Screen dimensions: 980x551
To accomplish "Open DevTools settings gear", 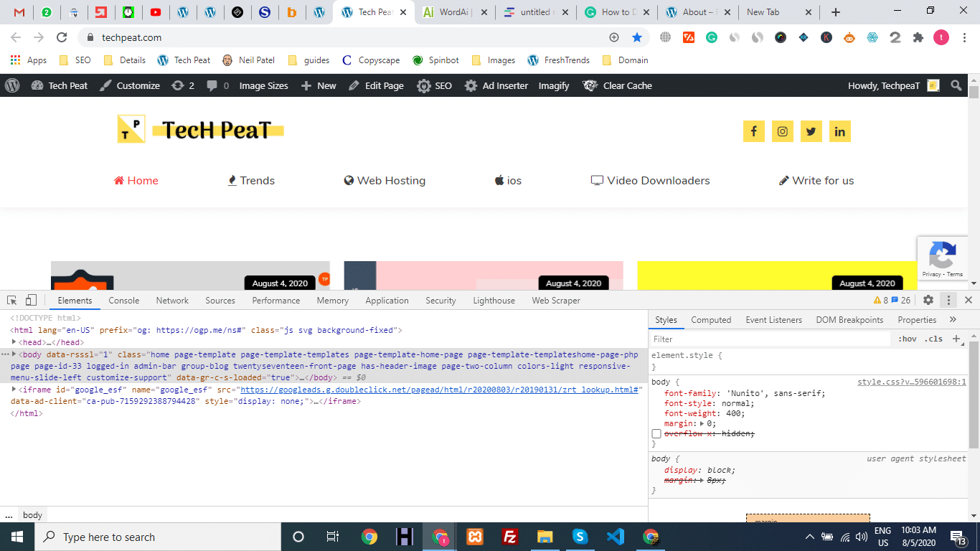I will [x=928, y=300].
